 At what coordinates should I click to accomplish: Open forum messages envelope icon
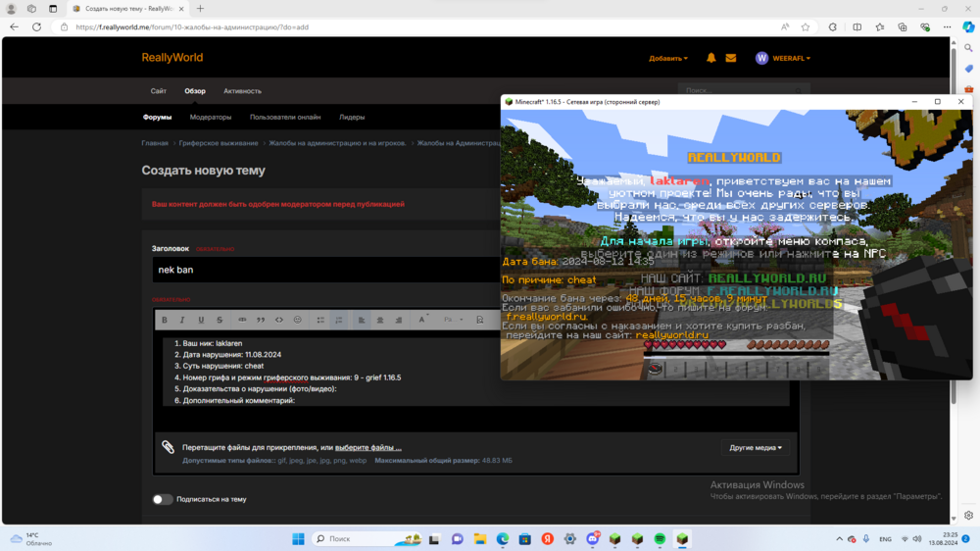point(731,58)
